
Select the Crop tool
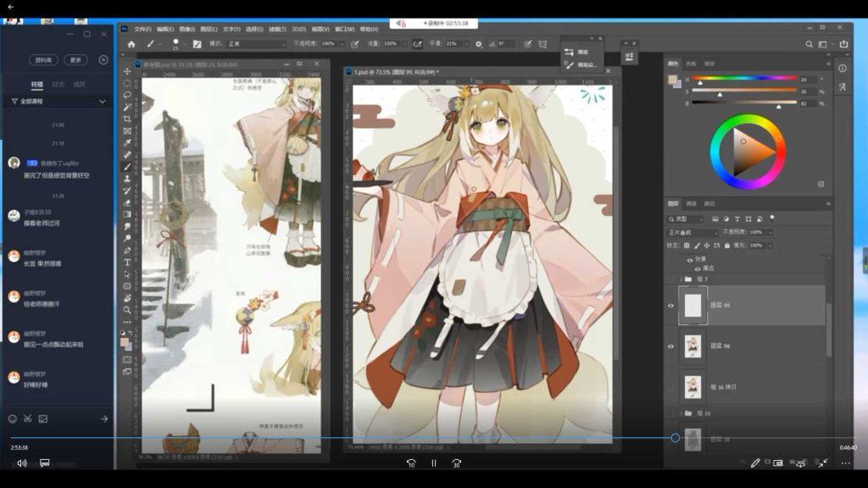pos(127,119)
